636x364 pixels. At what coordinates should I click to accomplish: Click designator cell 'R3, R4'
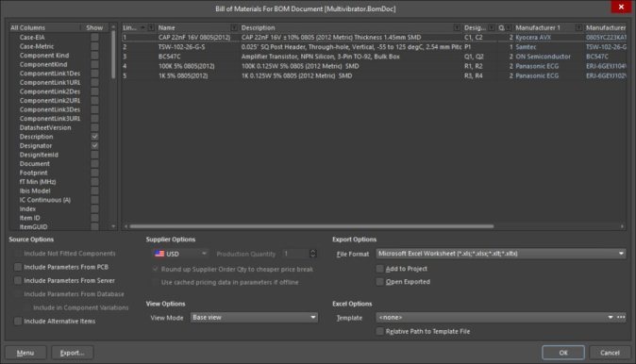click(x=474, y=75)
